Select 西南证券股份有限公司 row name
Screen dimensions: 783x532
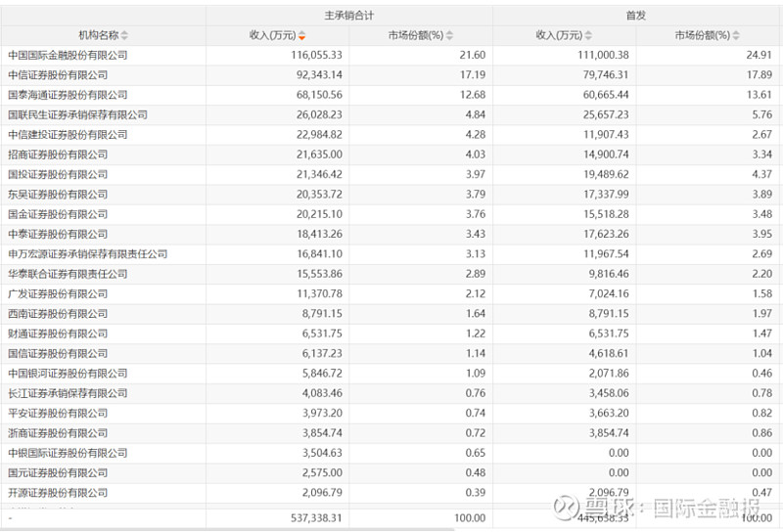point(58,314)
